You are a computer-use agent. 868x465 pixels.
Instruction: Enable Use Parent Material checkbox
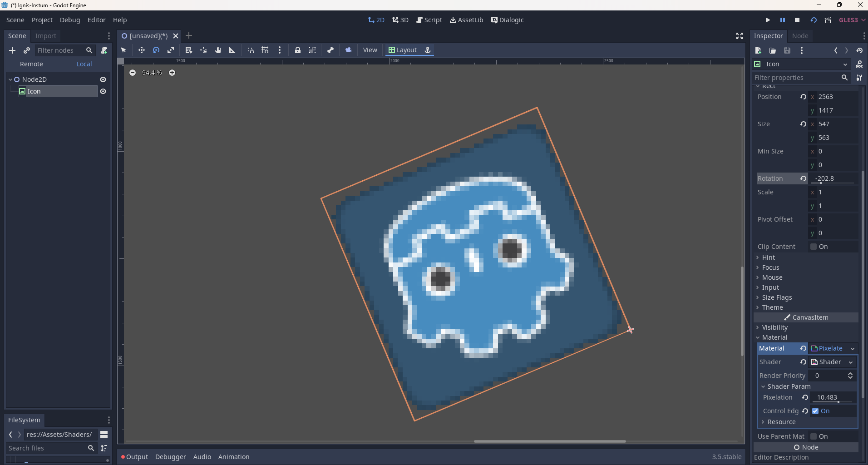tap(814, 436)
